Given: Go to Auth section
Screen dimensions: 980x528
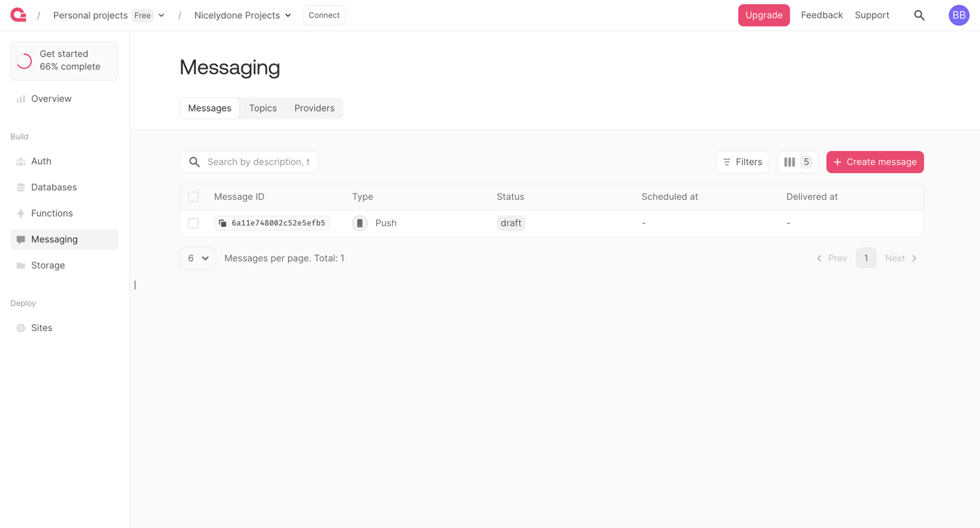Looking at the screenshot, I should (x=64, y=162).
